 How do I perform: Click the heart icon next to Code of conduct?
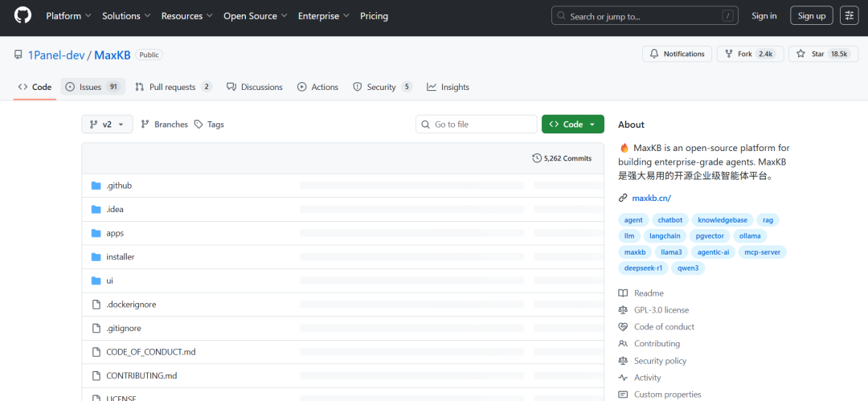pyautogui.click(x=624, y=327)
